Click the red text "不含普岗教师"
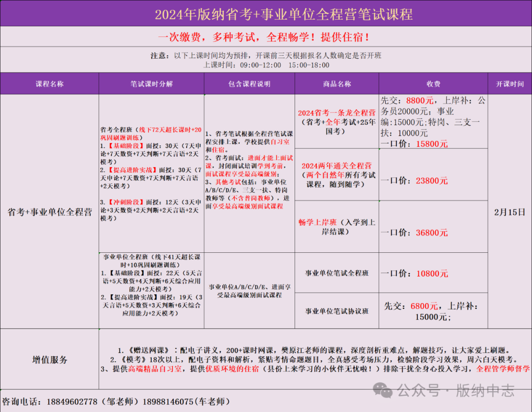 (x=251, y=198)
